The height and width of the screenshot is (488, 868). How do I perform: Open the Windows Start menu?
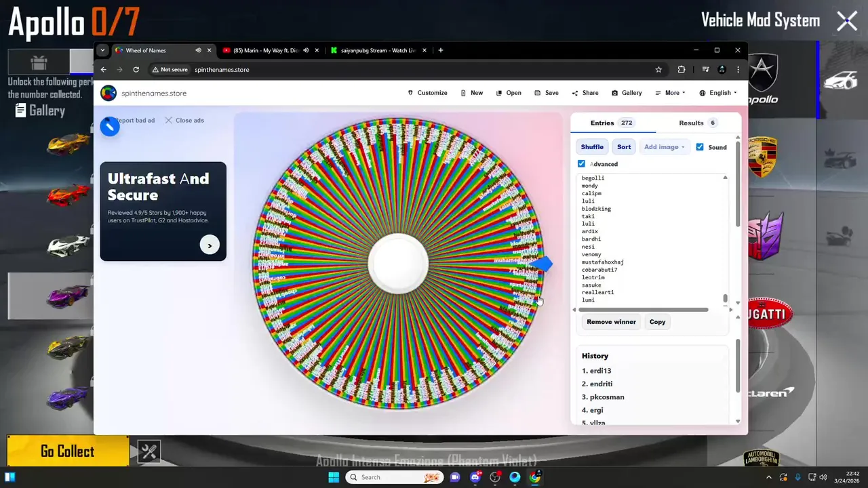[x=333, y=477]
